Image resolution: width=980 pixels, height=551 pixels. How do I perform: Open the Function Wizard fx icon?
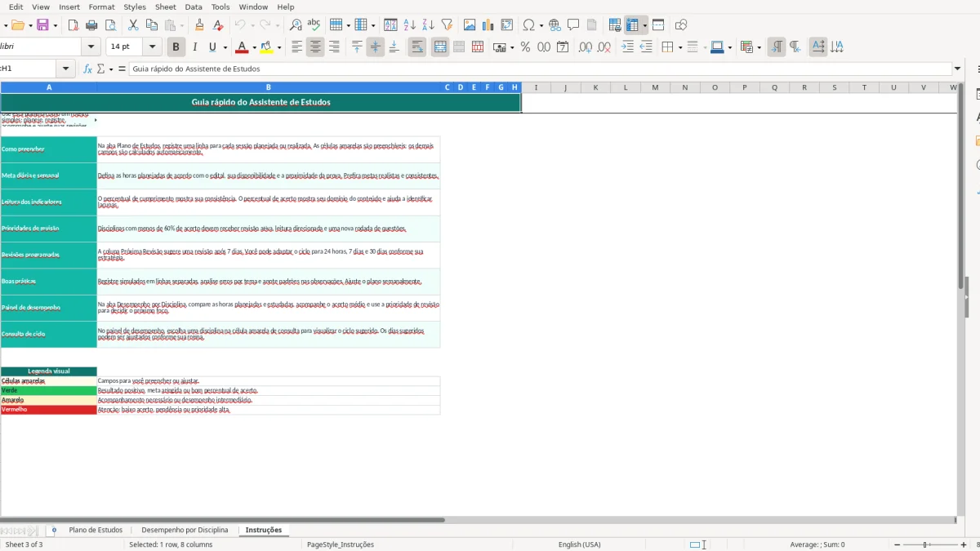pyautogui.click(x=88, y=69)
